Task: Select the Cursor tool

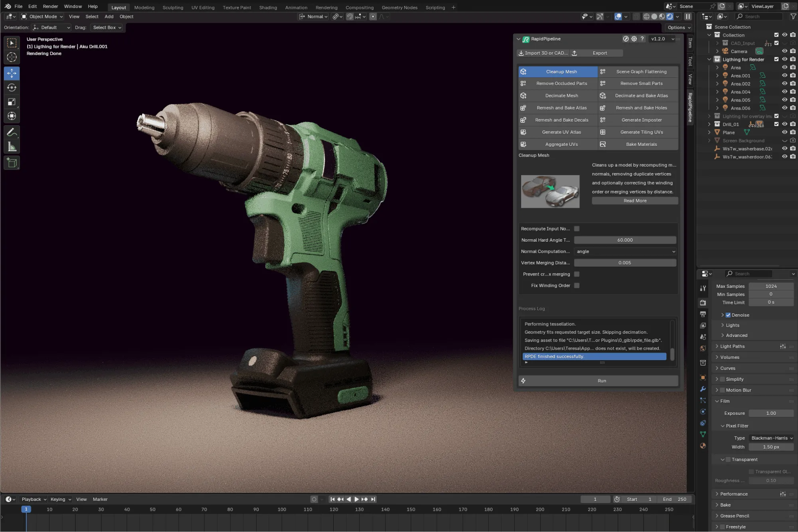Action: pos(12,57)
